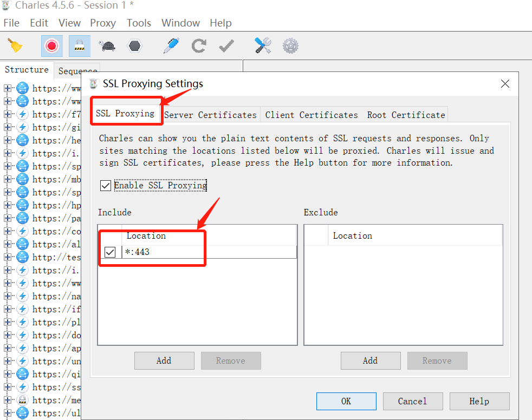
Task: Expand the https://gi tree node
Action: [8, 127]
